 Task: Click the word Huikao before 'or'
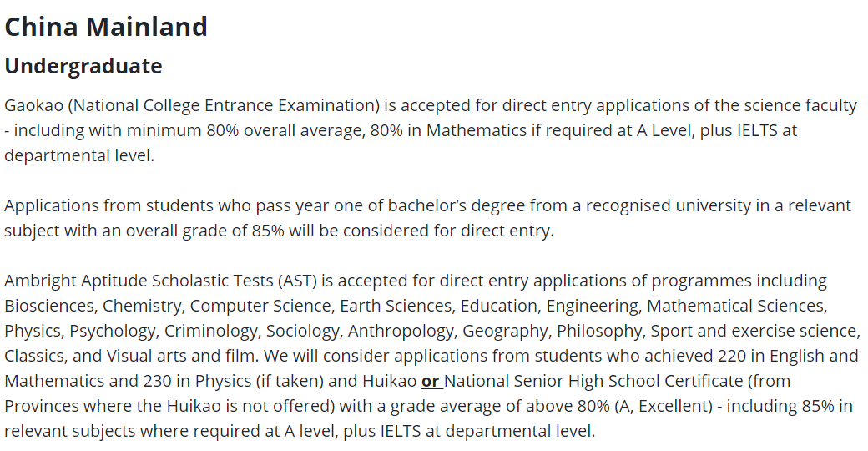[x=389, y=381]
